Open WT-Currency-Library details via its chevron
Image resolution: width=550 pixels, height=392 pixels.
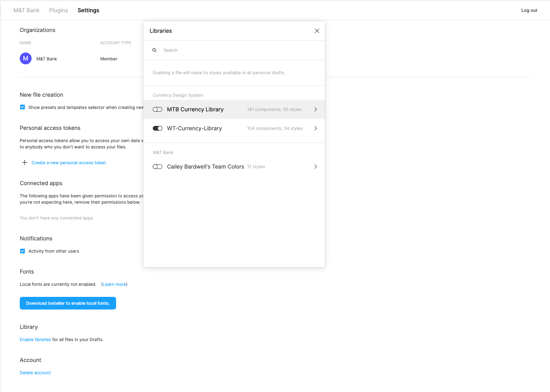[315, 128]
